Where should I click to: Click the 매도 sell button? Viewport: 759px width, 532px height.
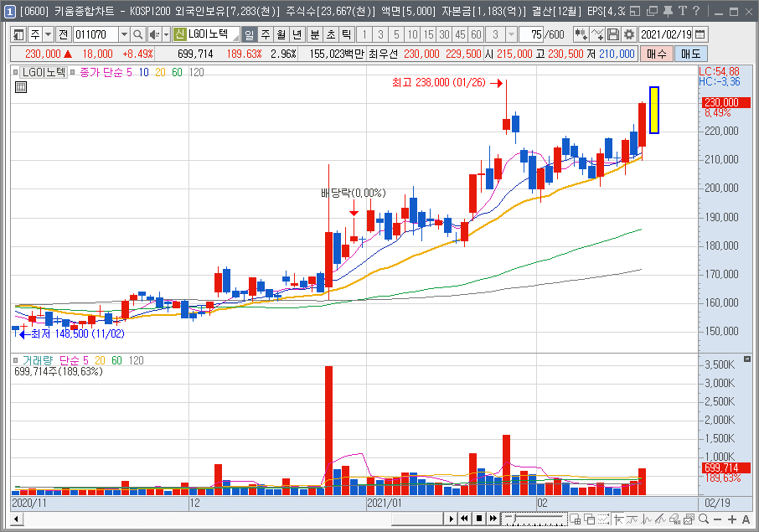pos(691,54)
